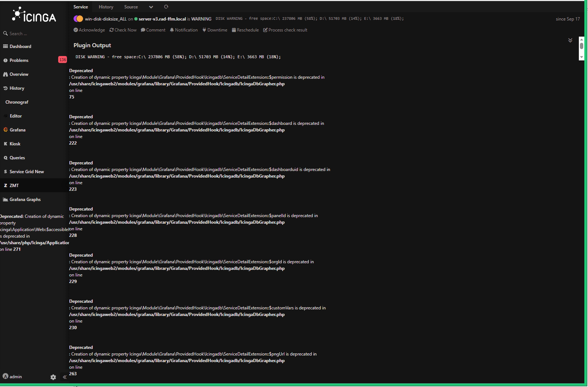The width and height of the screenshot is (588, 387).
Task: Click the Reschedule calendar icon
Action: coord(234,30)
